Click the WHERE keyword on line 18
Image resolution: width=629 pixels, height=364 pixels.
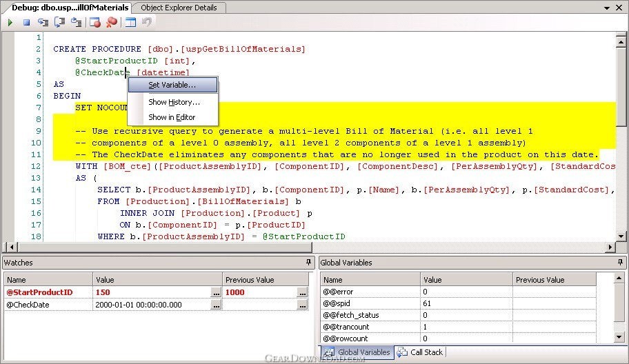click(x=111, y=236)
